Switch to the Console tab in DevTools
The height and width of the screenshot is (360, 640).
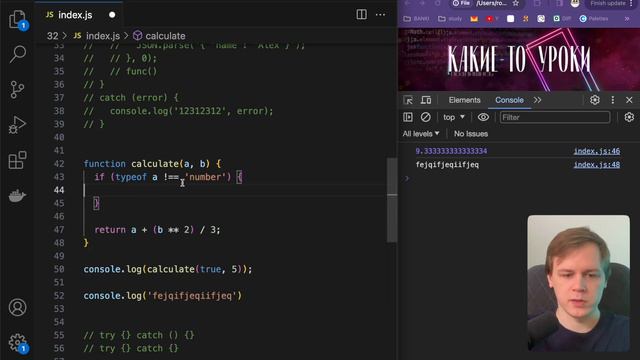(x=509, y=100)
